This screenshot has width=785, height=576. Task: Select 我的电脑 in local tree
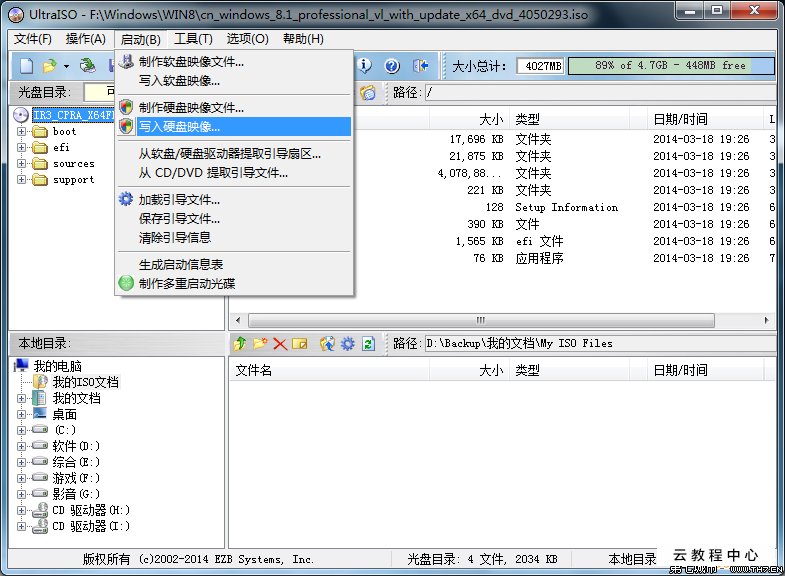point(58,366)
